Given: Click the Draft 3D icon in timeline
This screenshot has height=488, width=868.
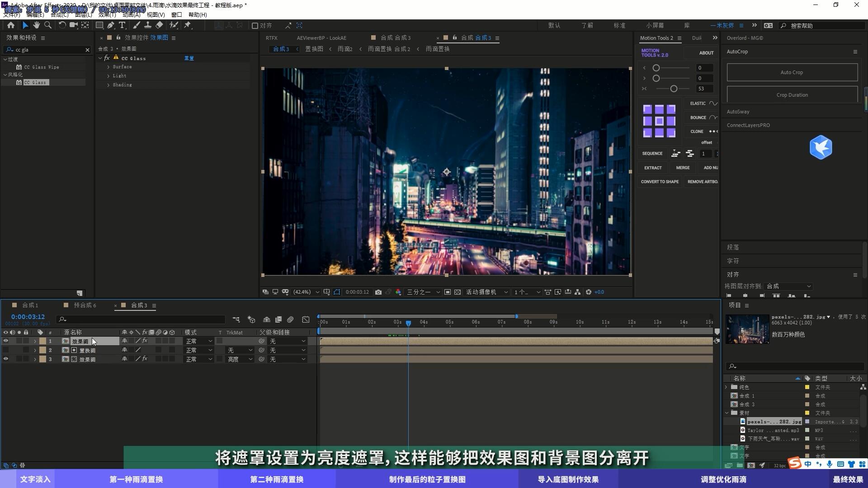Looking at the screenshot, I should pos(251,319).
